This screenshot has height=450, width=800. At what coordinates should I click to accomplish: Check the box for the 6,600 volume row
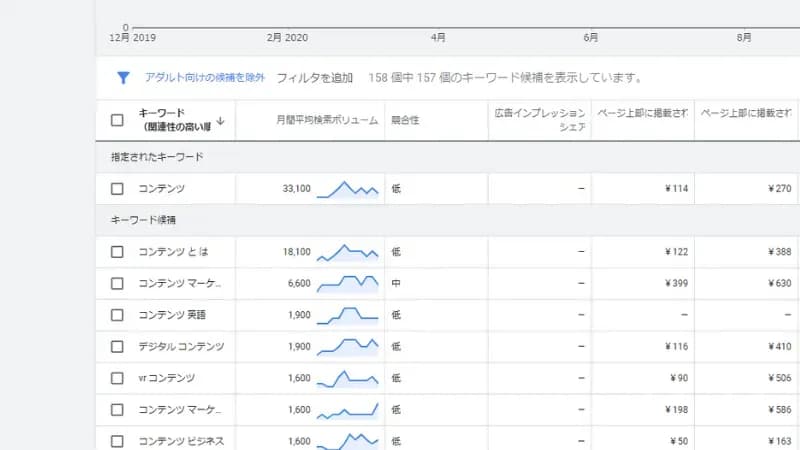tap(117, 284)
